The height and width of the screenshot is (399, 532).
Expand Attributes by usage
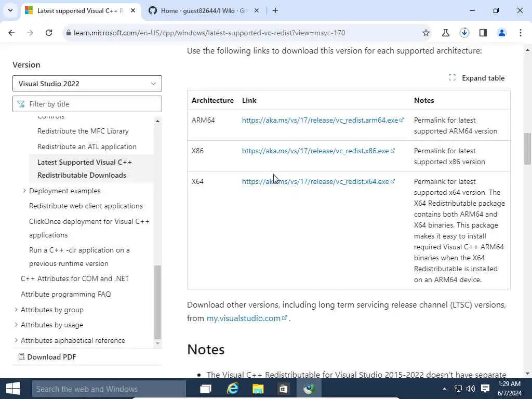(16, 325)
